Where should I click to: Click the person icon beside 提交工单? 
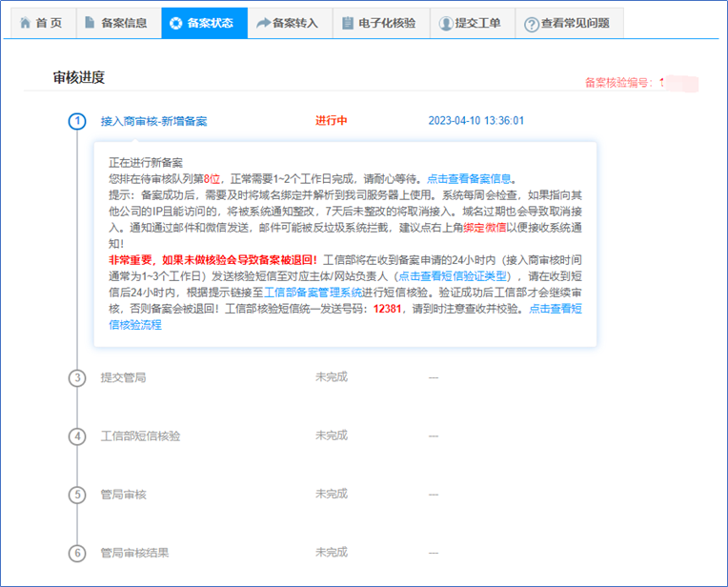(446, 23)
